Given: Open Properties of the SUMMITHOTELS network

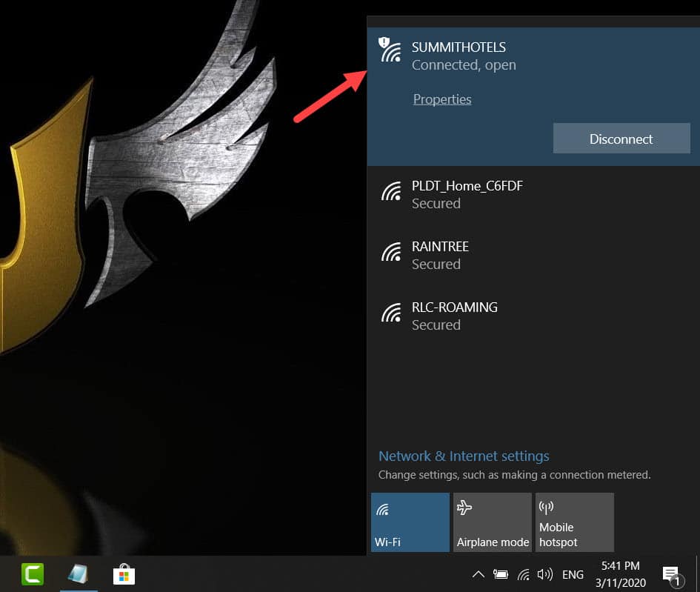Looking at the screenshot, I should point(442,99).
